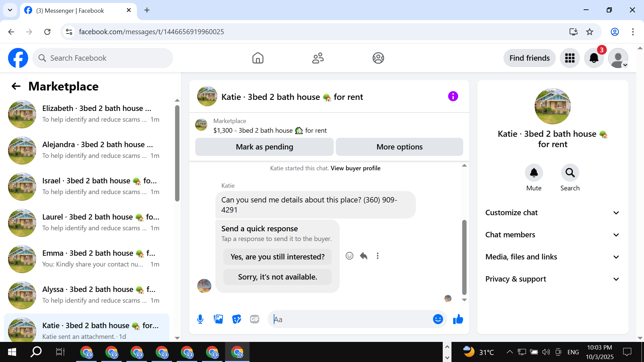Viewport: 644px width, 362px height.
Task: Mute the Katie conversation
Action: [x=534, y=173]
